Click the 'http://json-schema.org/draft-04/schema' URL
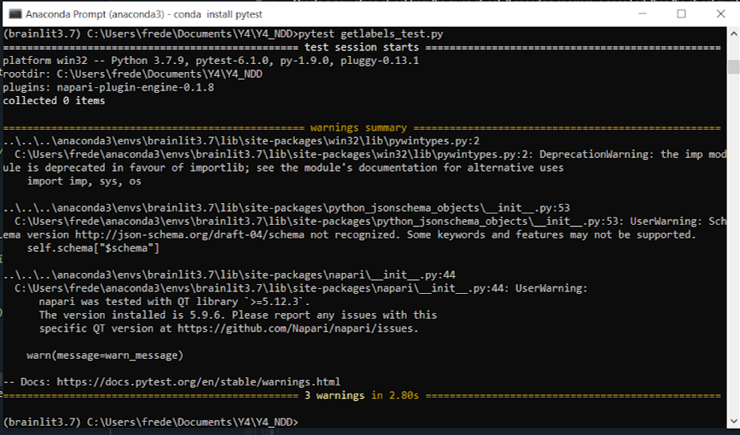 pyautogui.click(x=190, y=235)
